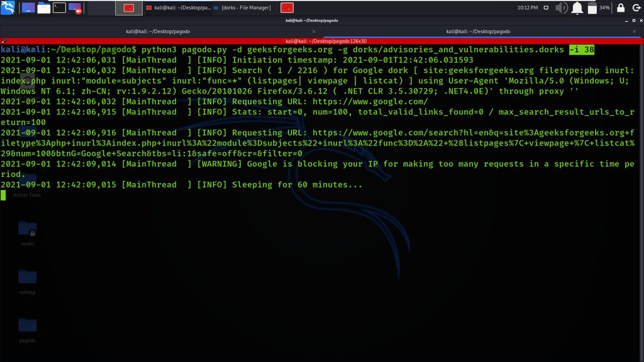This screenshot has height=362, width=644.
Task: Maximize the terminal window
Action: pos(634,21)
